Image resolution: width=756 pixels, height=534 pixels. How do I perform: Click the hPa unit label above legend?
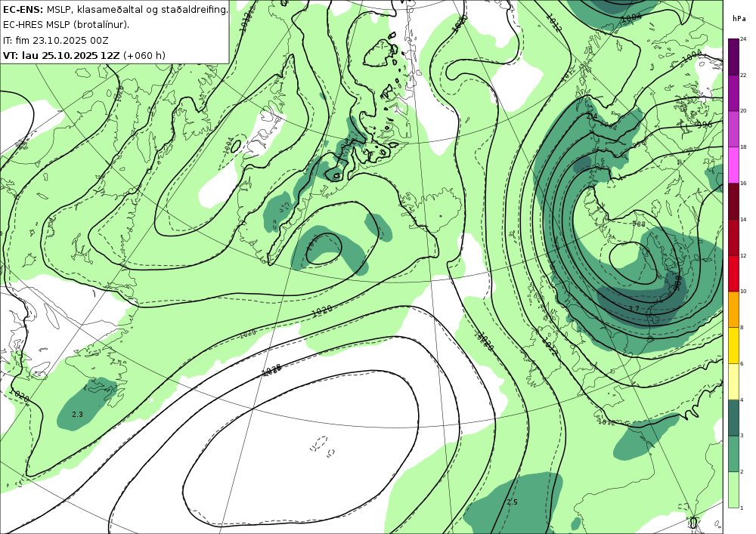738,19
